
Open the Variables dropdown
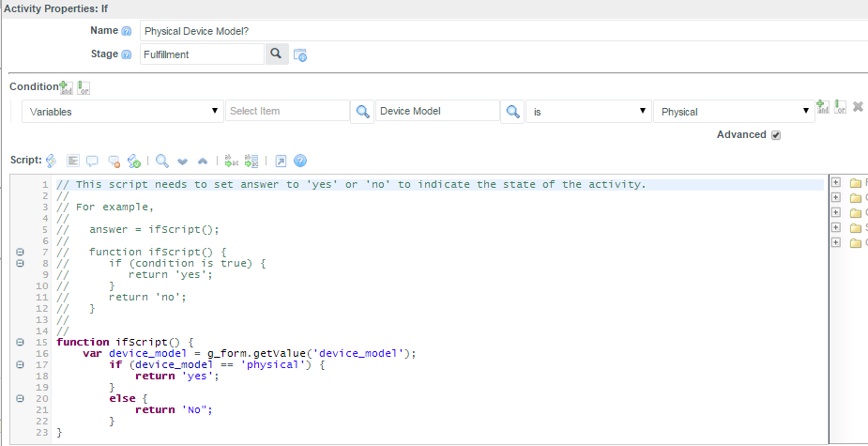coord(121,112)
